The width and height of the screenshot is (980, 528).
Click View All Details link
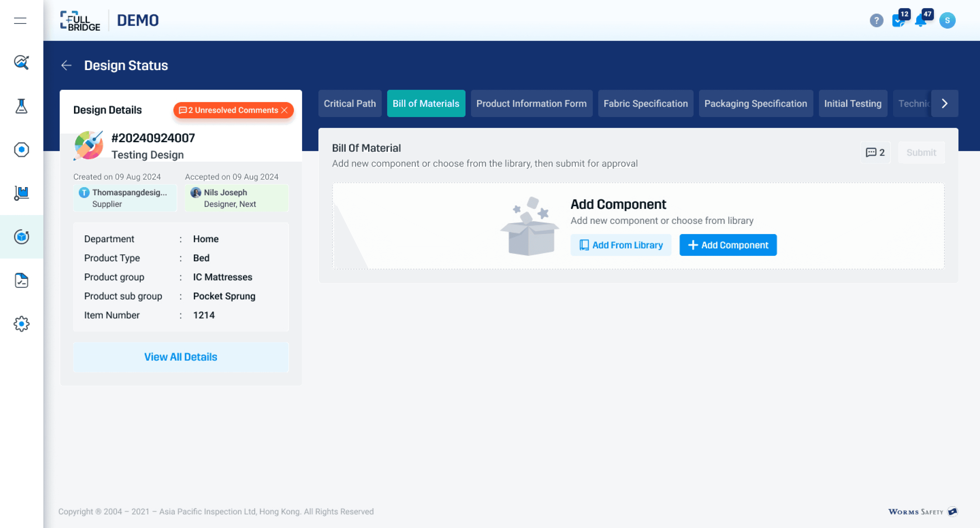(181, 357)
